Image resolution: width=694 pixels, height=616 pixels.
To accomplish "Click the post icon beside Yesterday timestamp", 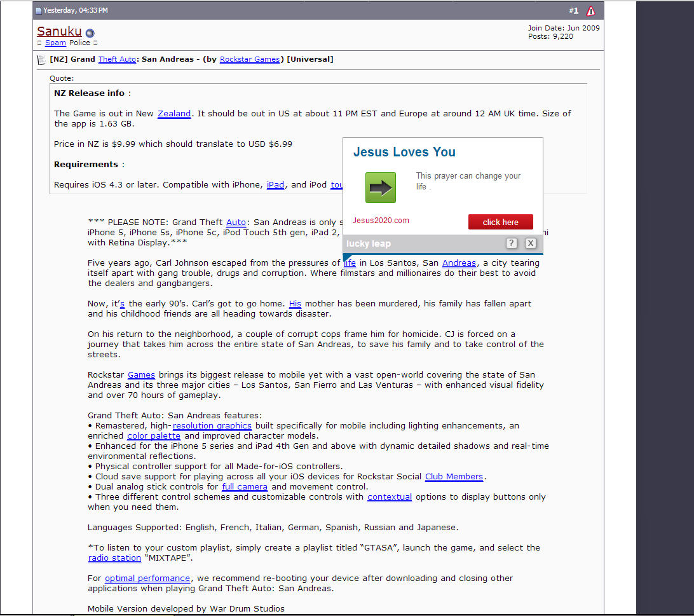I will click(39, 11).
